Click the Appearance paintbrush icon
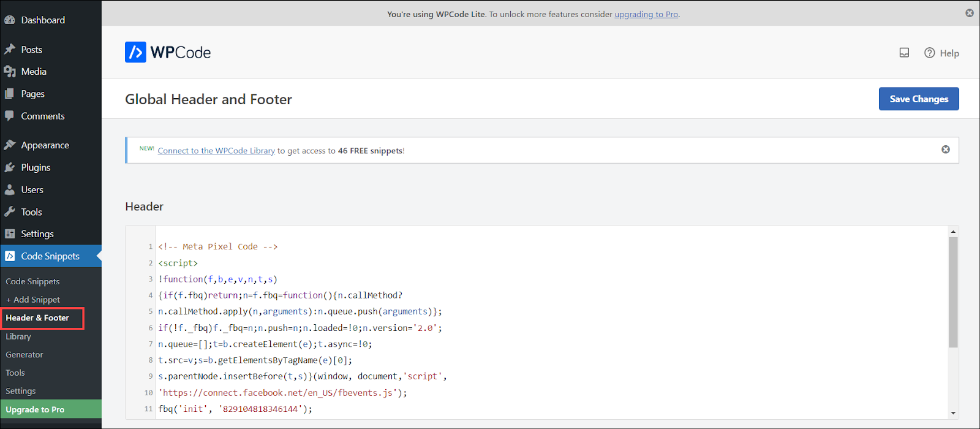980x429 pixels. click(10, 145)
